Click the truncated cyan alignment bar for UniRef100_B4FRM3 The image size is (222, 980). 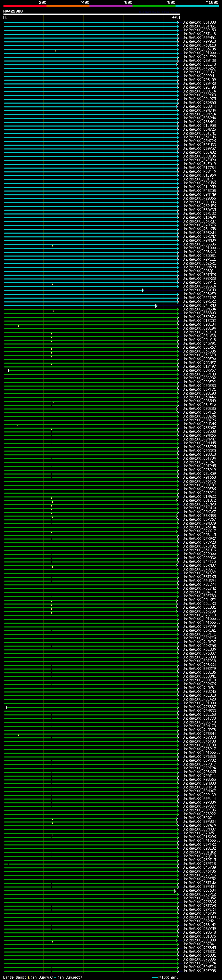point(80,306)
